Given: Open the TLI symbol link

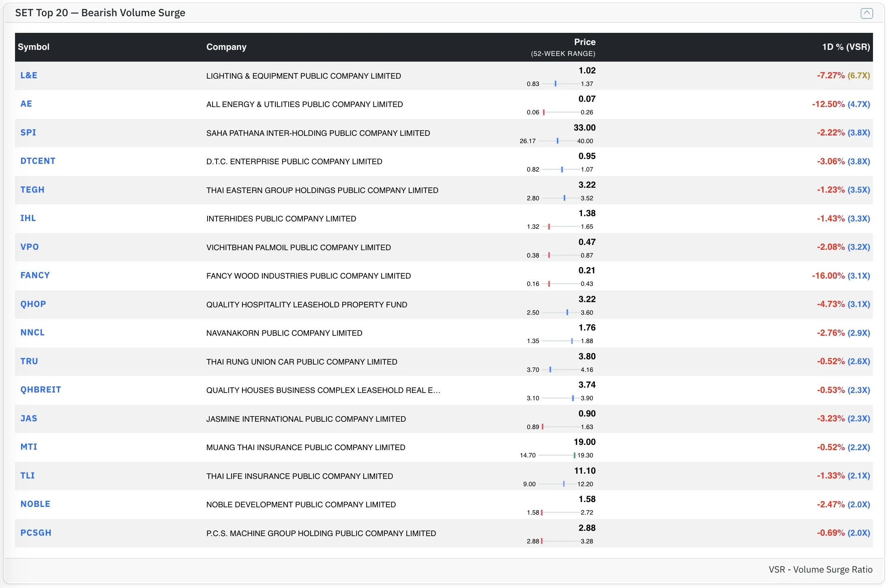Looking at the screenshot, I should (x=28, y=476).
